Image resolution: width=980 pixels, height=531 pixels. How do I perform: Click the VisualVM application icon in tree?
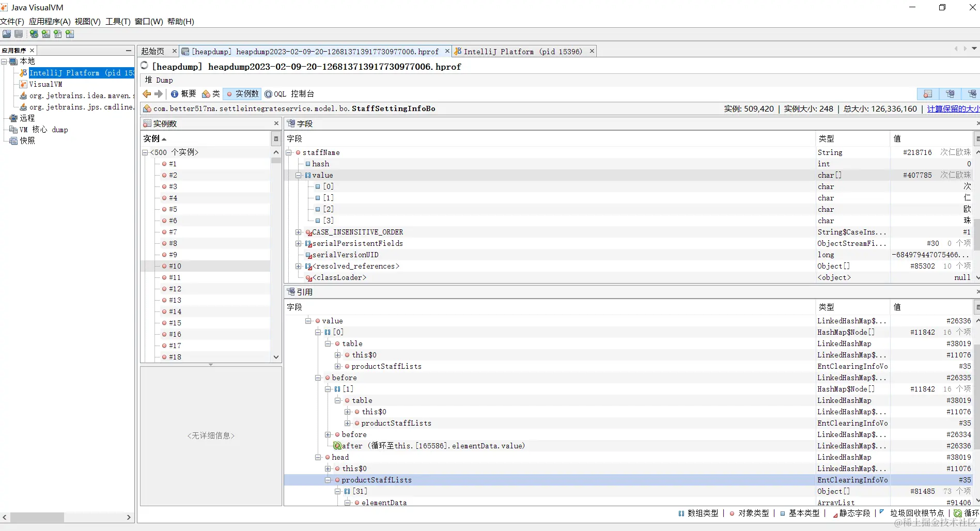tap(23, 84)
